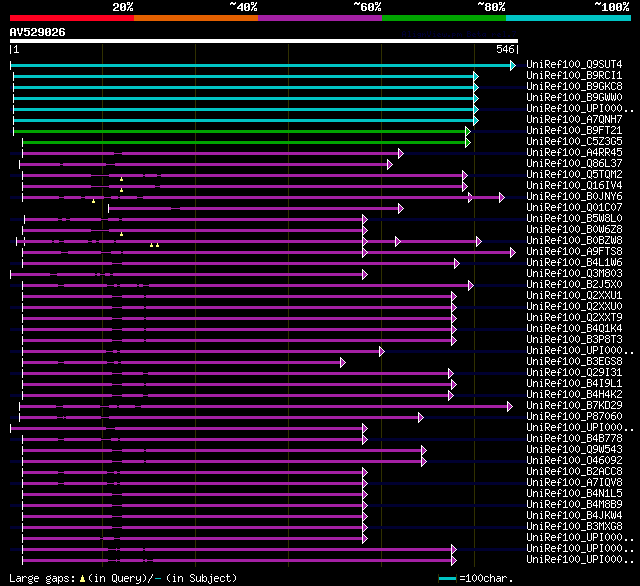Select the UniRef100_B4Q1K4 label
This screenshot has height=586, width=640.
[574, 329]
